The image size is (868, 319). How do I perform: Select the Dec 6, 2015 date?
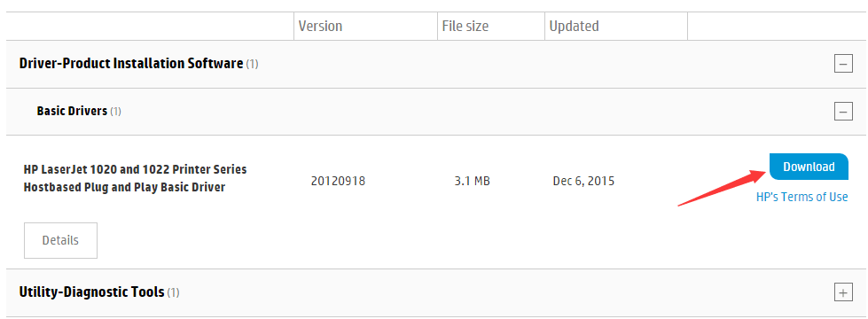coord(583,181)
